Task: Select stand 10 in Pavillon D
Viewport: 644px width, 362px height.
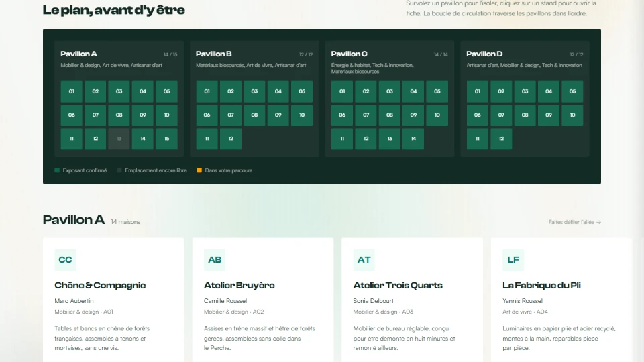Action: point(572,115)
